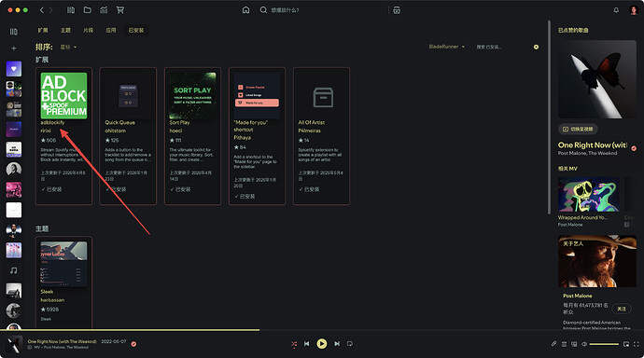644x358 pixels.
Task: Go forward with the right arrow
Action: [51, 10]
